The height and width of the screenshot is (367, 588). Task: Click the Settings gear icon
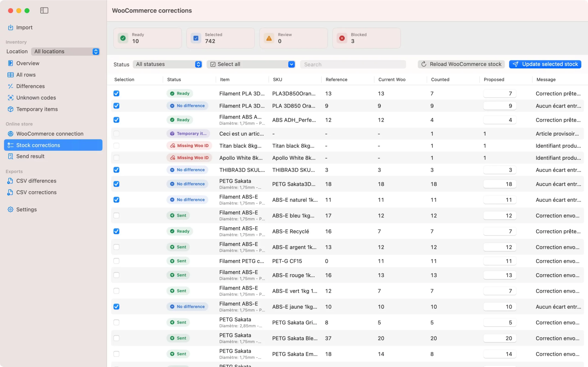[10, 209]
